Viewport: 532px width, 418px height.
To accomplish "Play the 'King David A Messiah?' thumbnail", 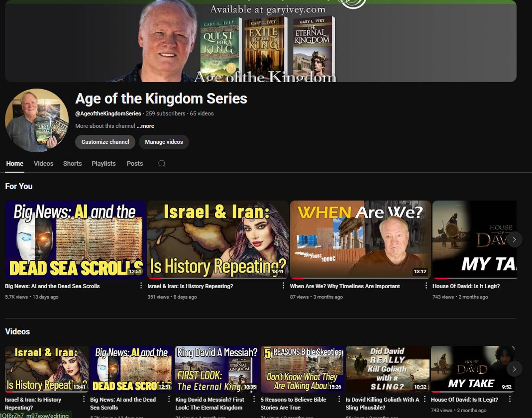I will click(x=217, y=369).
